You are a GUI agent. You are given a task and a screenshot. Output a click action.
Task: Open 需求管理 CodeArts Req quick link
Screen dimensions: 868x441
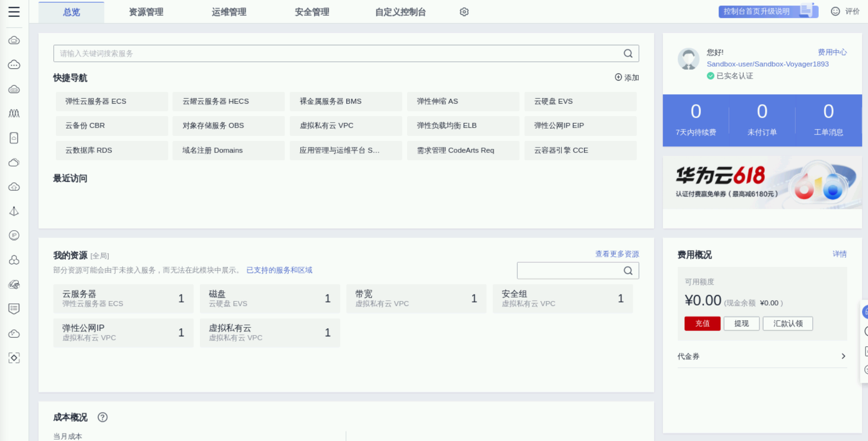point(463,150)
